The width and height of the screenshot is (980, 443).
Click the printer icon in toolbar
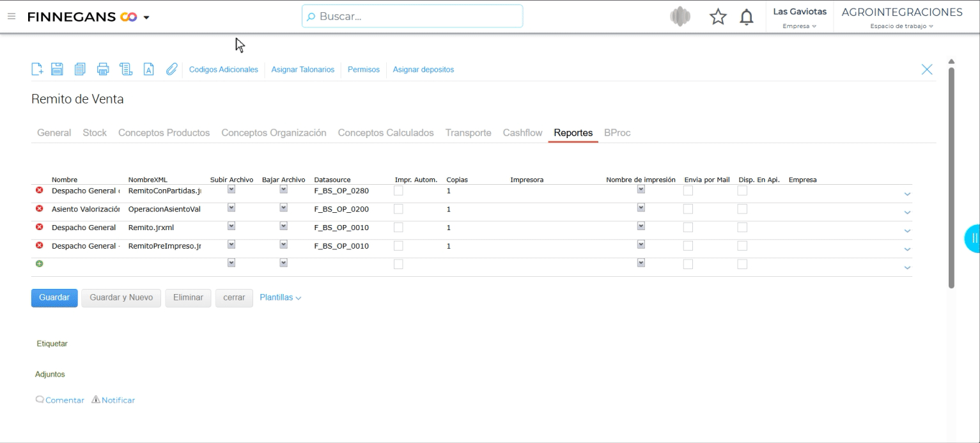(x=103, y=69)
